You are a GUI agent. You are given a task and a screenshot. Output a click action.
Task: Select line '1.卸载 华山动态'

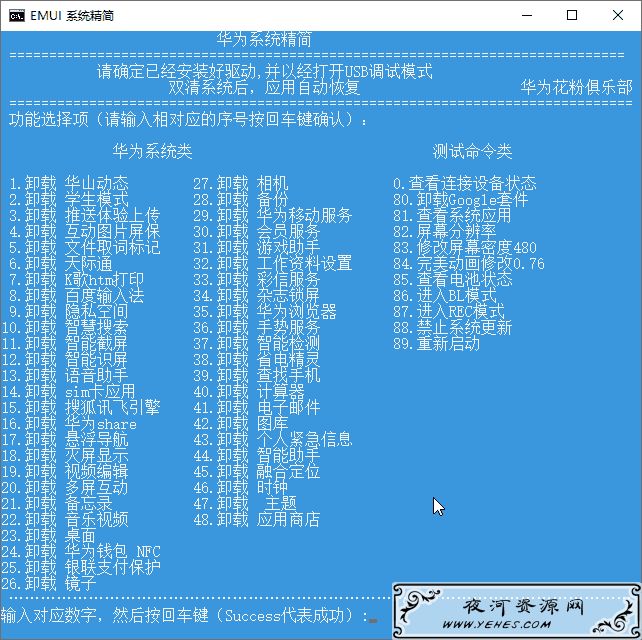coord(69,183)
